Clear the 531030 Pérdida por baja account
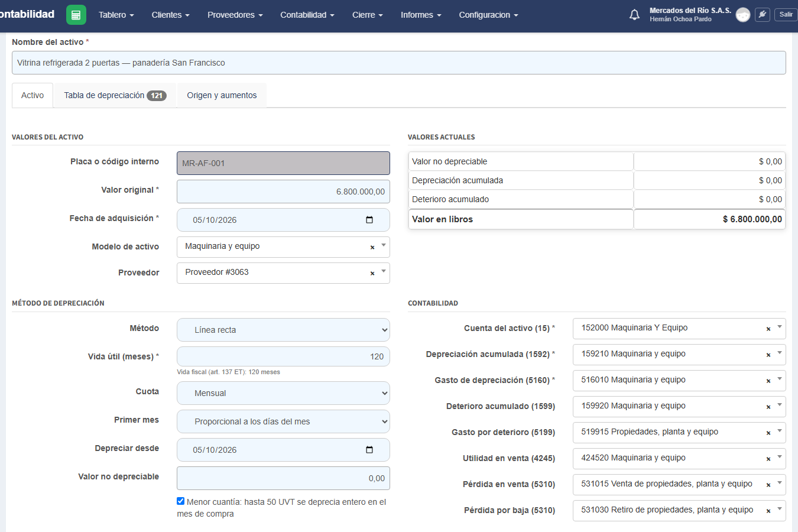Image resolution: width=798 pixels, height=532 pixels. (768, 511)
